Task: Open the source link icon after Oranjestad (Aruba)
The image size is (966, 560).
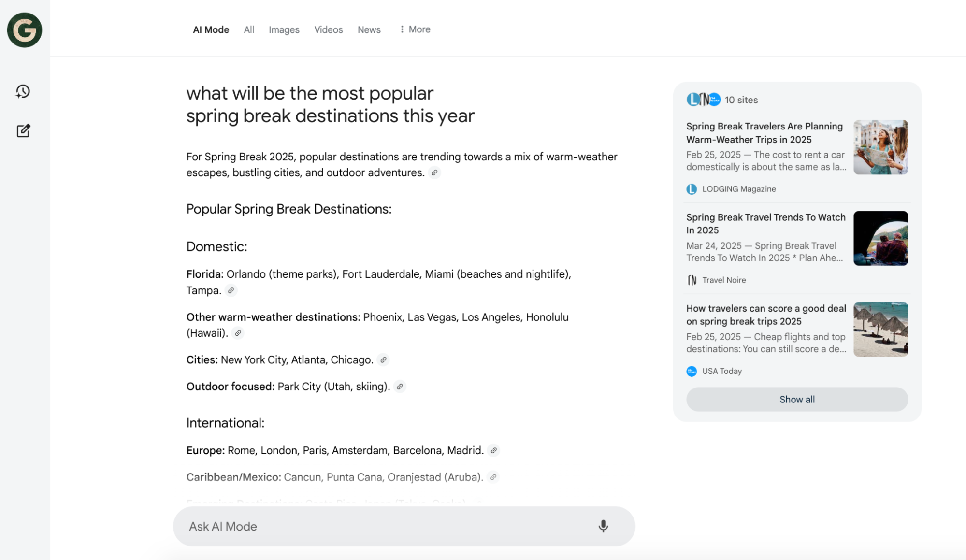Action: 493,477
